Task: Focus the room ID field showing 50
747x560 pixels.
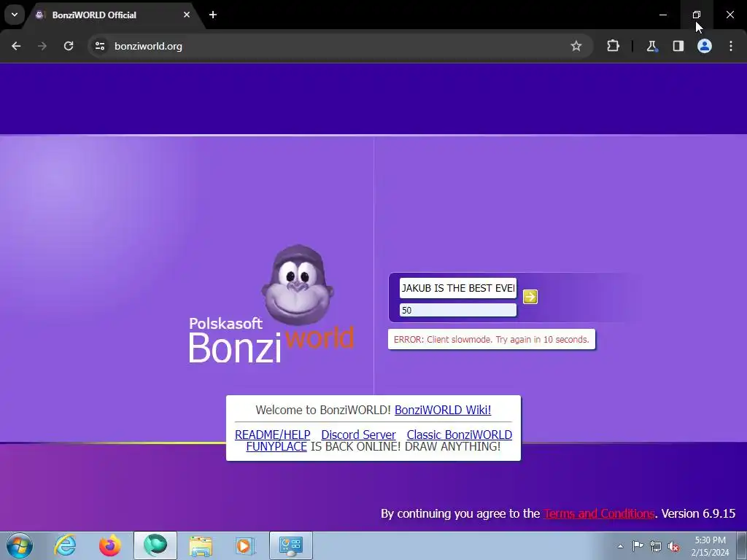Action: [458, 311]
